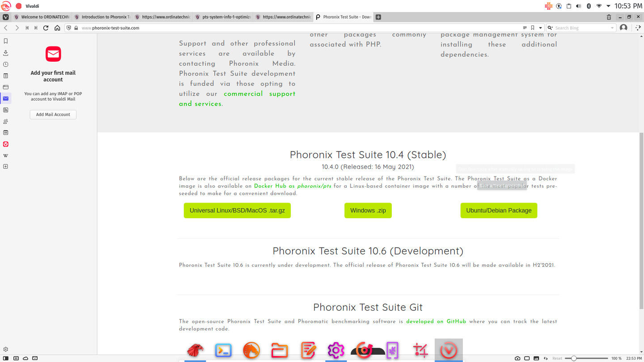This screenshot has width=644, height=362.
Task: Open mail status icon in status bar
Action: click(35, 358)
